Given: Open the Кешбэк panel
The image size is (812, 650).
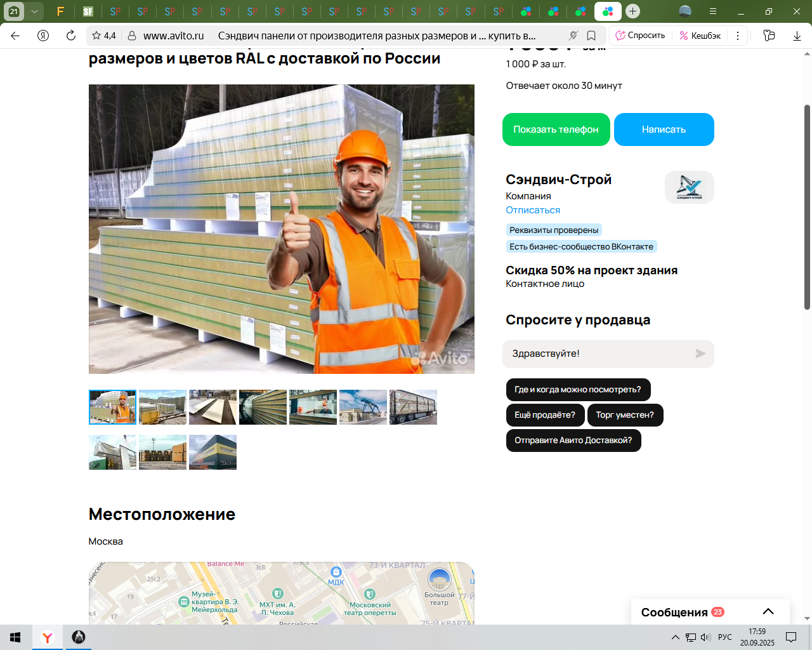Looking at the screenshot, I should point(700,36).
